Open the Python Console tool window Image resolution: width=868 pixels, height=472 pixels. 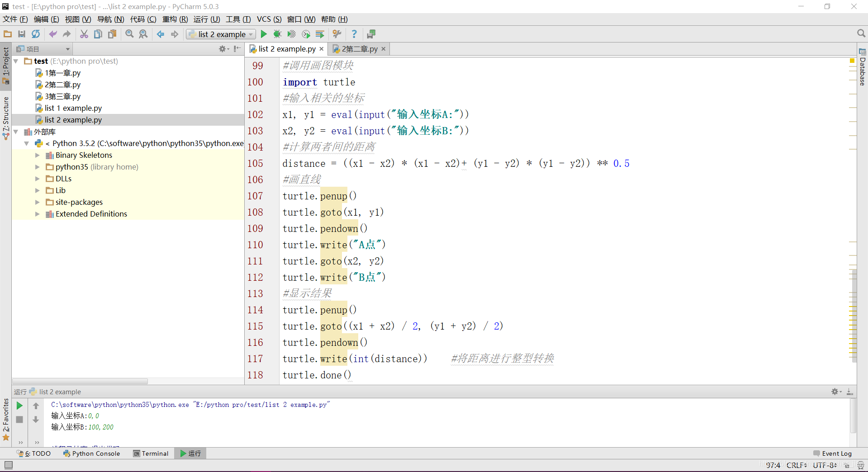coord(92,453)
